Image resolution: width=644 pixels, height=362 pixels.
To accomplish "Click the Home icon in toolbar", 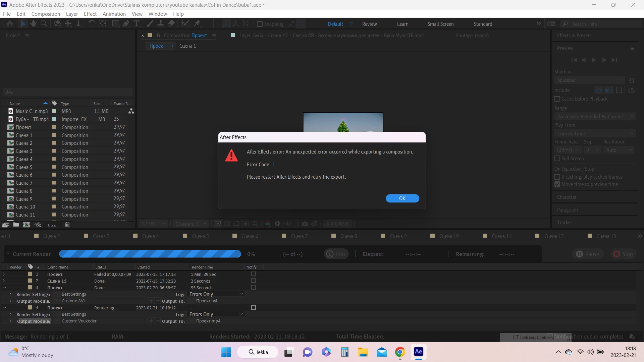I will click(x=10, y=23).
